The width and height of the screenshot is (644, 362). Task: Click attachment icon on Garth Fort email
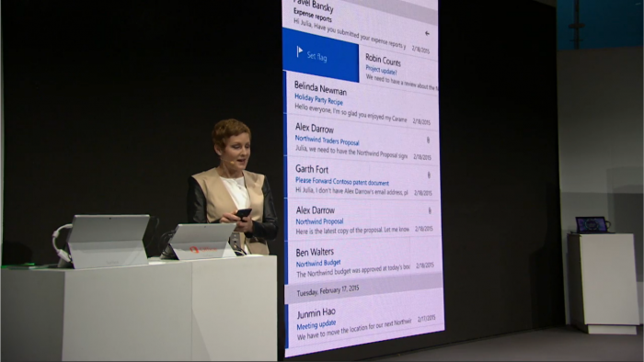tap(429, 175)
